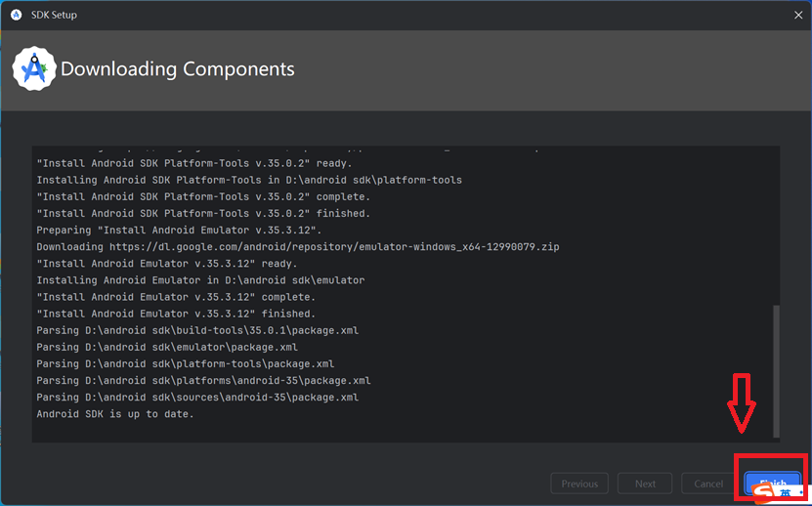Click the Platform-Tools v.35.0.2 complete line
812x506 pixels.
(x=203, y=196)
